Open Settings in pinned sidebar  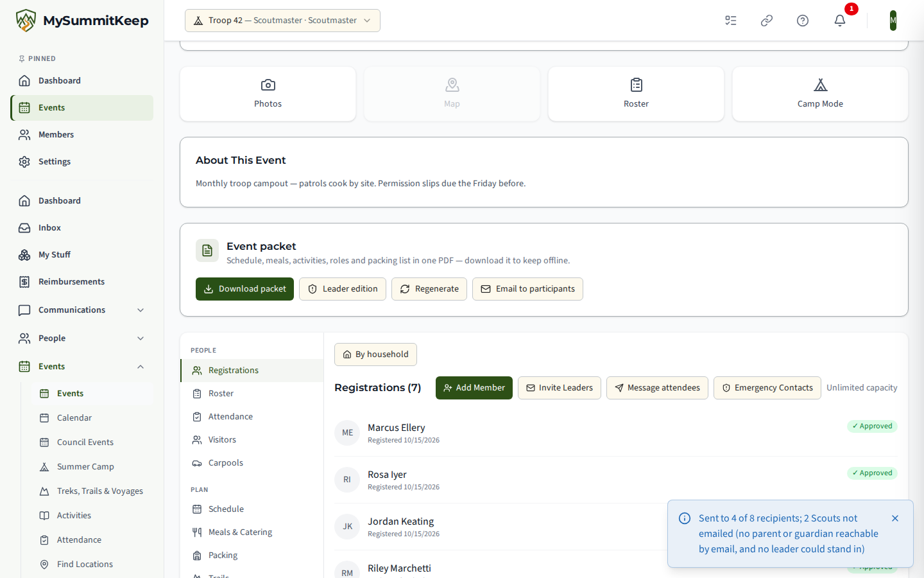coord(82,162)
